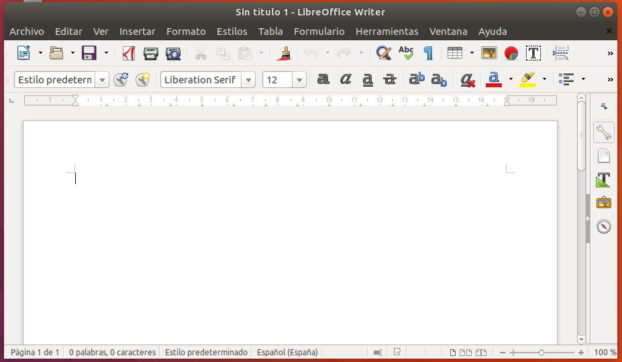
Task: Toggle the Print Preview icon
Action: 173,53
